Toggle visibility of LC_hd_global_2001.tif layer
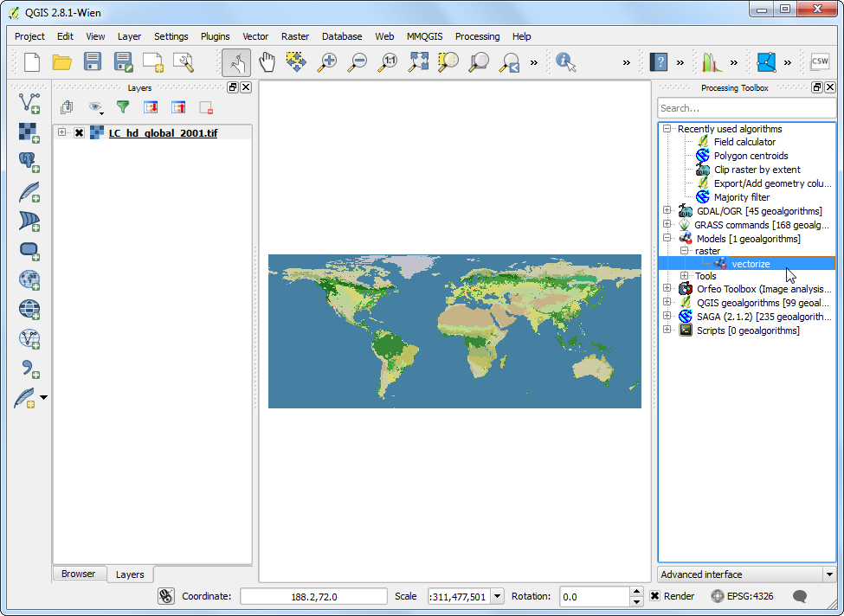Screen dimensions: 844x616 tap(79, 133)
